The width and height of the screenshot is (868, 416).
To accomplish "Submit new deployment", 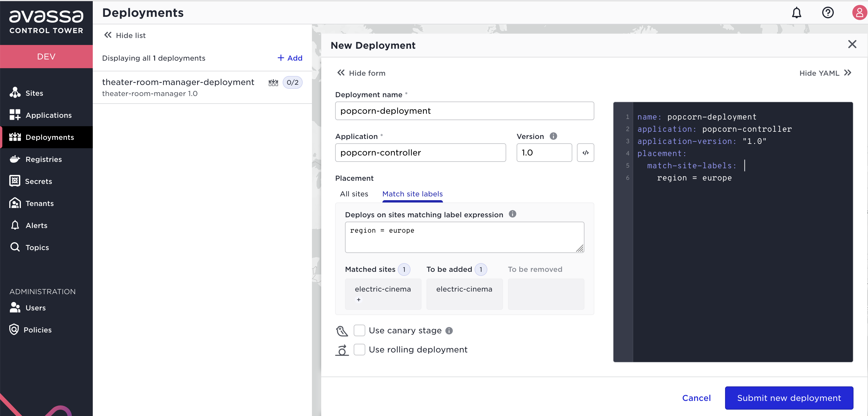I will point(789,398).
